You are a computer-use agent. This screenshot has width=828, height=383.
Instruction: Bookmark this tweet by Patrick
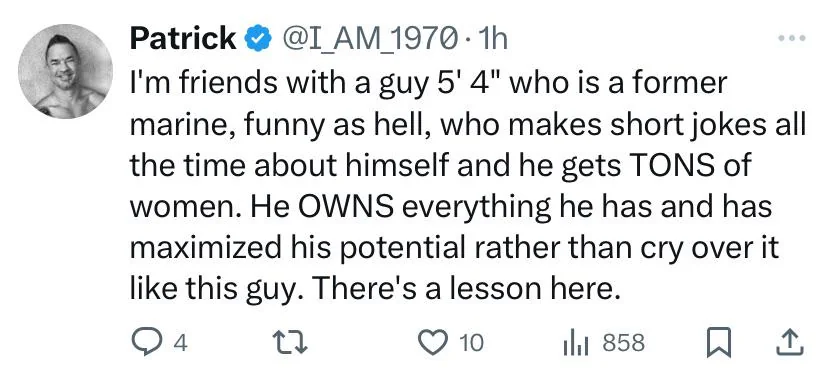[720, 342]
